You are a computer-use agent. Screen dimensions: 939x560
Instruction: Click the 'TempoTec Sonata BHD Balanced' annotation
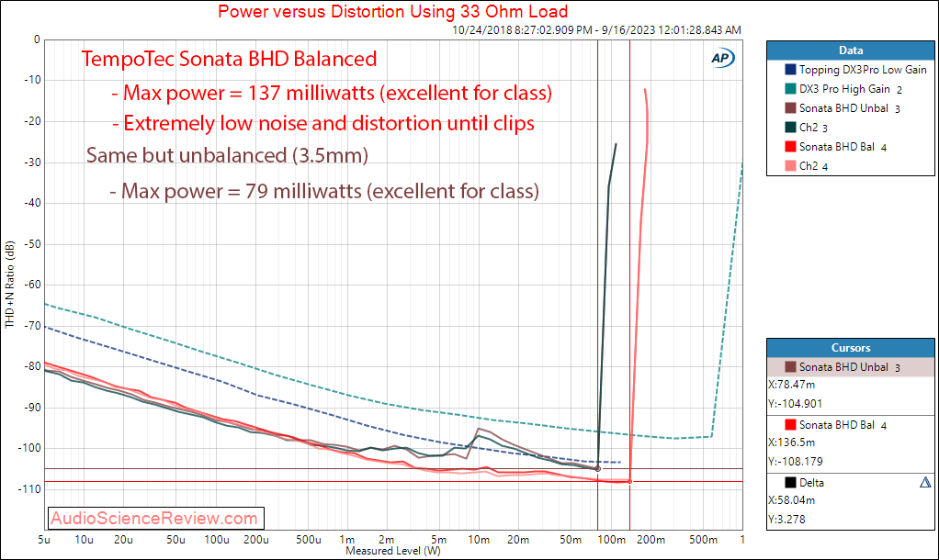click(230, 59)
